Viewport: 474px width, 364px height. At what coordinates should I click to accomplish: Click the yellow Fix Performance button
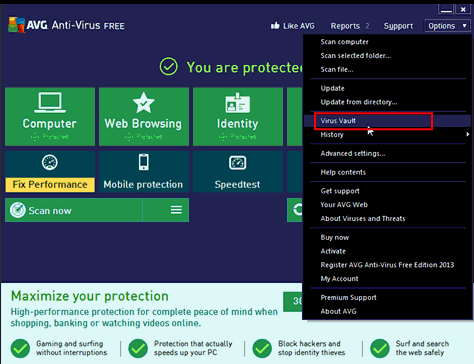click(x=50, y=184)
